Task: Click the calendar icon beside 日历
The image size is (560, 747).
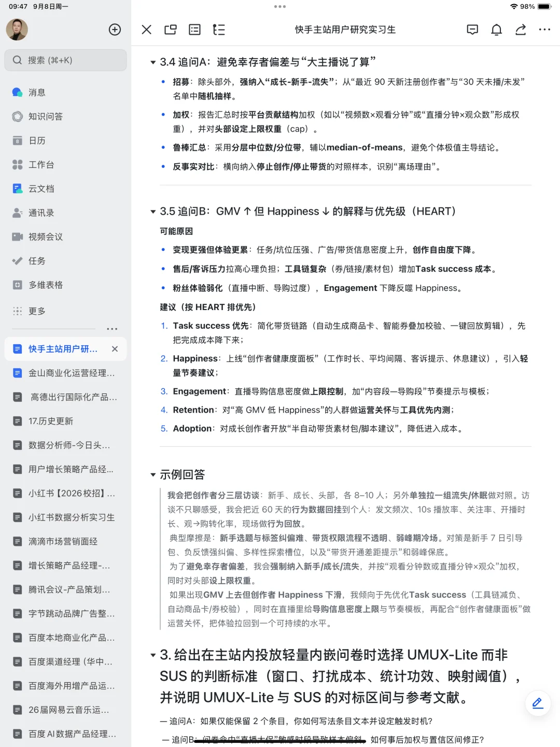Action: (18, 140)
